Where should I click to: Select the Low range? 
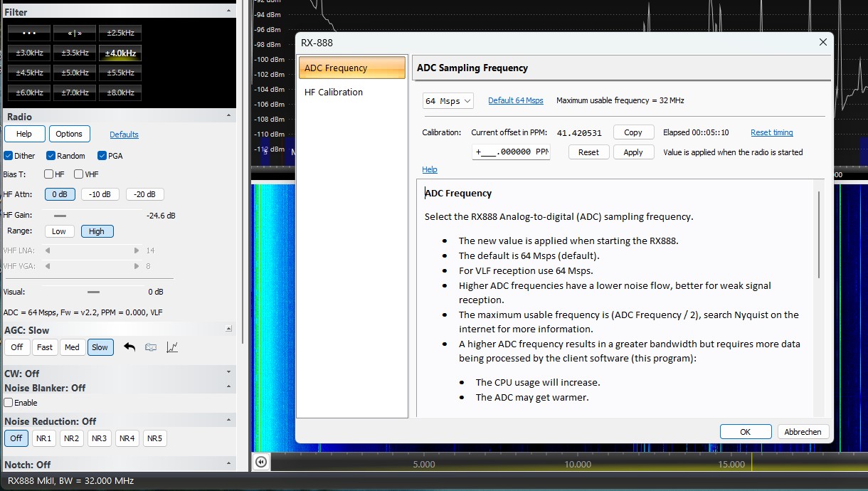(x=59, y=231)
